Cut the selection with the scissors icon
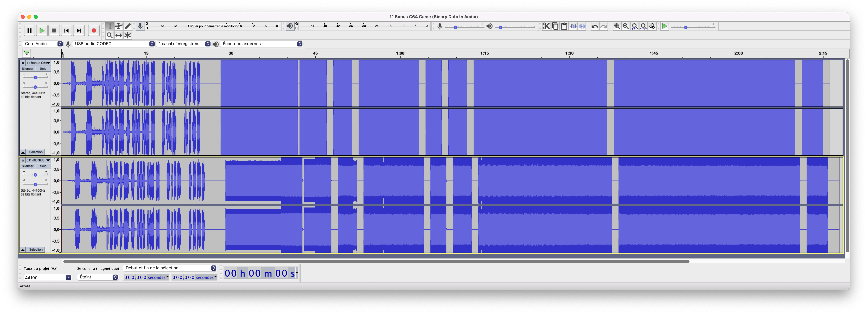The image size is (868, 314). point(546,26)
